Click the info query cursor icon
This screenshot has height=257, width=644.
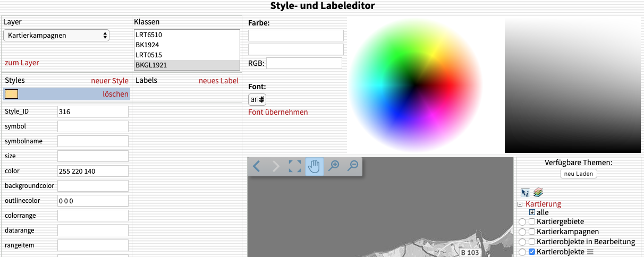click(525, 193)
